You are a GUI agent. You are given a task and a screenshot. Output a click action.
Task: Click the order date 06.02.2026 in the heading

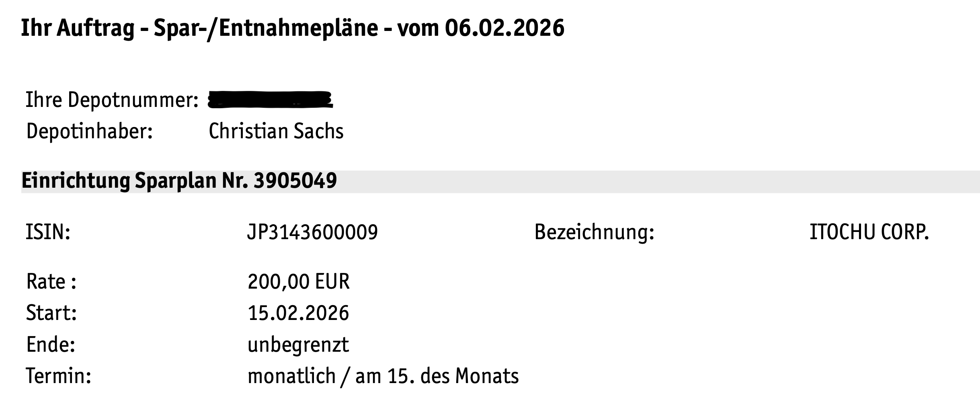coord(504,28)
